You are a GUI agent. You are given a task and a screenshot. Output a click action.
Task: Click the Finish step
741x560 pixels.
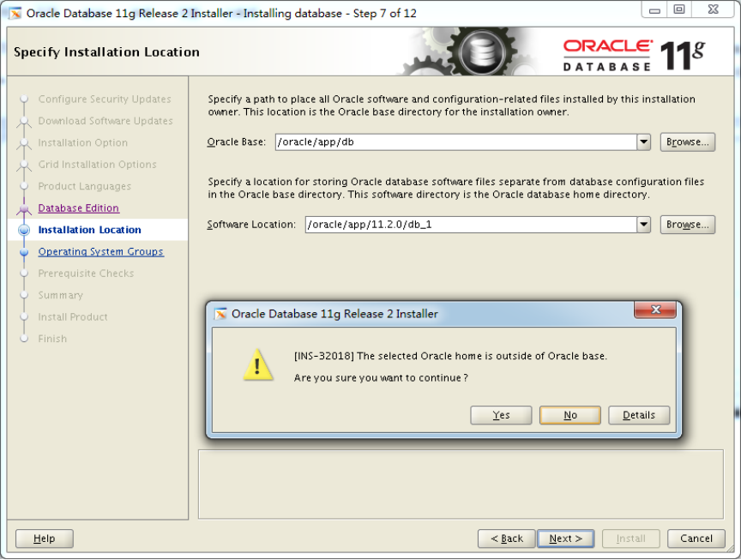(52, 339)
